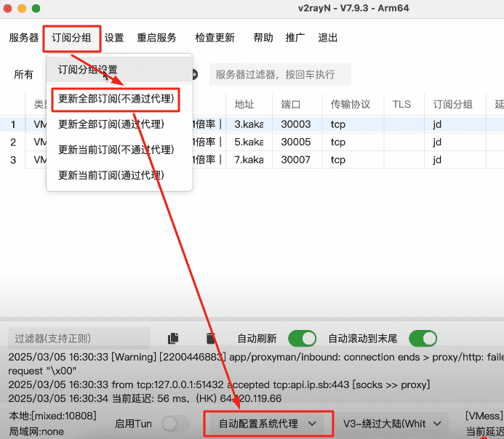Screen dimensions: 504x439
Task: Switch to the 所有 group tab
Action: (x=24, y=74)
